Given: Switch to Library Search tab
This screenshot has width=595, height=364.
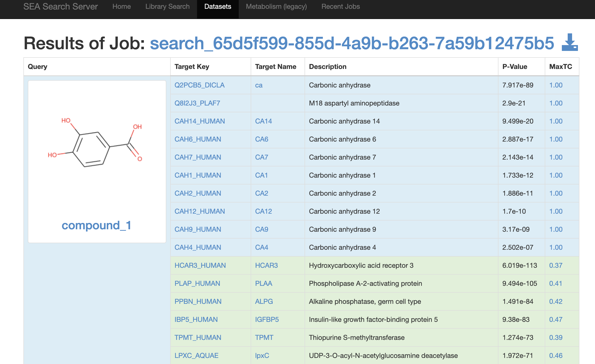Looking at the screenshot, I should [x=167, y=7].
